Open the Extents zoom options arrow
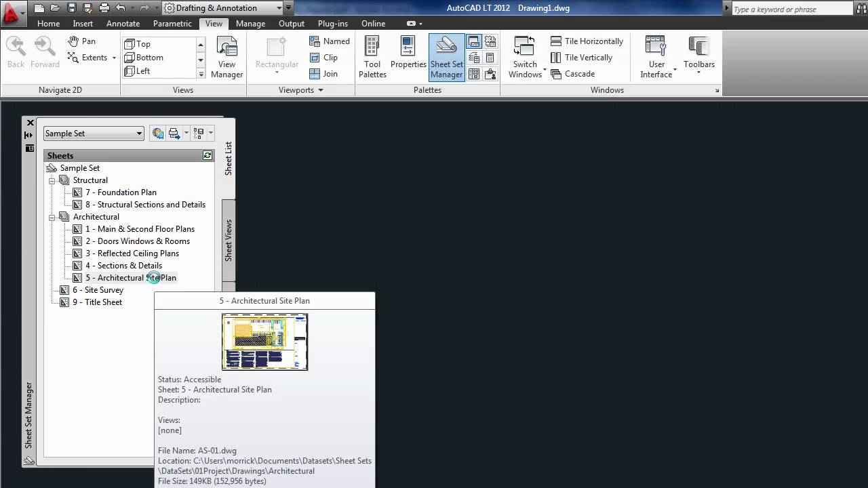868x488 pixels. click(114, 58)
